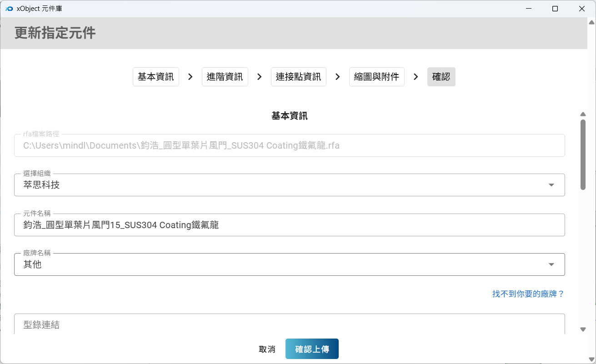The image size is (596, 364).
Task: Jump to the 縮圖與附件 step
Action: [x=376, y=77]
